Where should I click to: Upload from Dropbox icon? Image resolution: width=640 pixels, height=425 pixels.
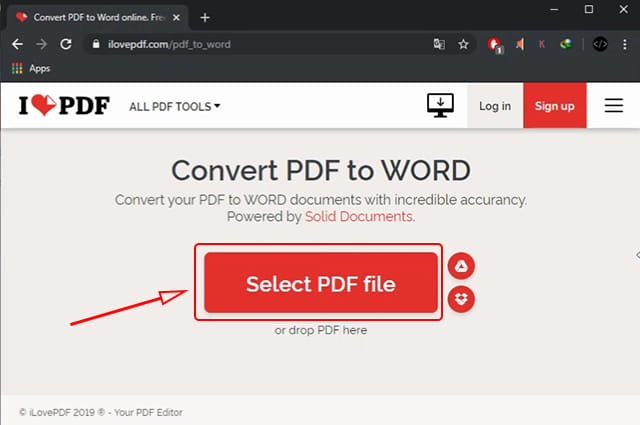pyautogui.click(x=461, y=299)
